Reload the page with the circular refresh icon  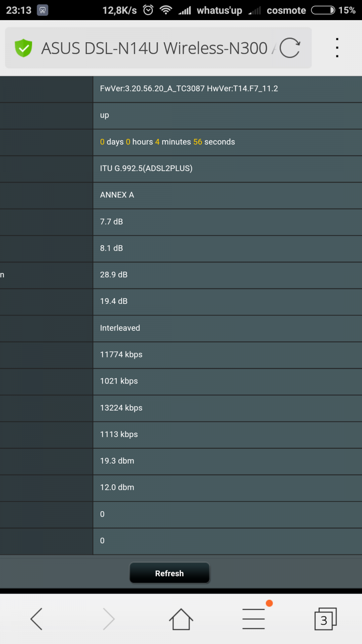coord(290,48)
